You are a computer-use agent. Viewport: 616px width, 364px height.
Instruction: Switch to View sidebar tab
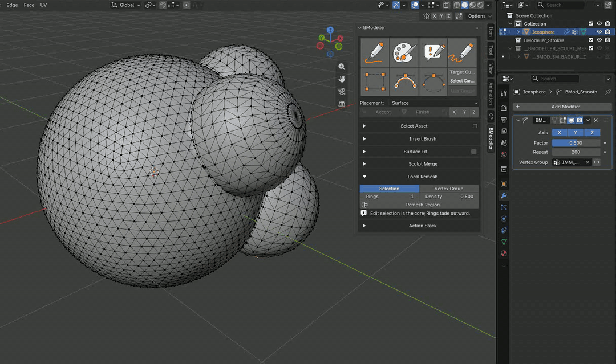pos(491,69)
